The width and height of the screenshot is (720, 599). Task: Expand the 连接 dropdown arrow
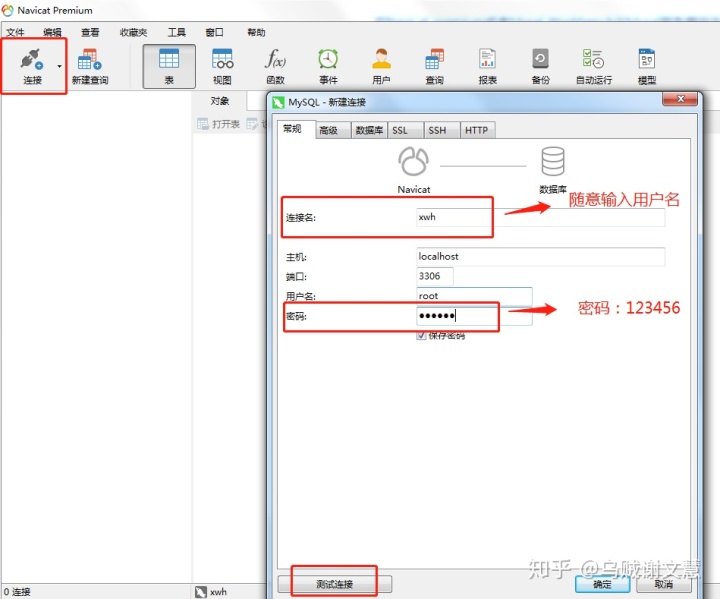coord(59,67)
